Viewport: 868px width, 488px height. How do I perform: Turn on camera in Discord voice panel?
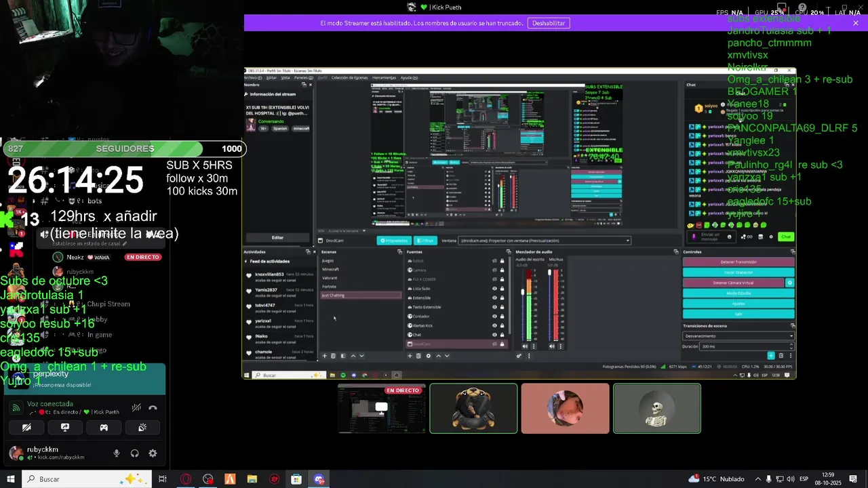click(x=26, y=428)
